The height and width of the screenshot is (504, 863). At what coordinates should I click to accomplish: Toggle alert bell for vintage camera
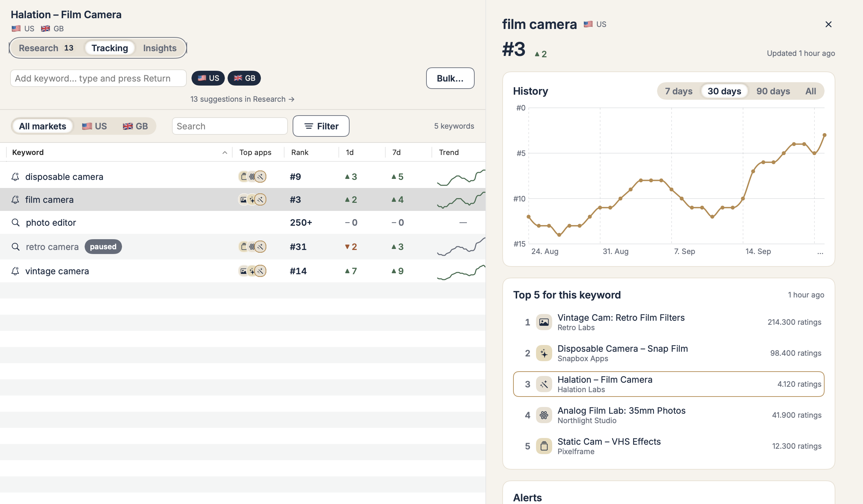pos(15,271)
